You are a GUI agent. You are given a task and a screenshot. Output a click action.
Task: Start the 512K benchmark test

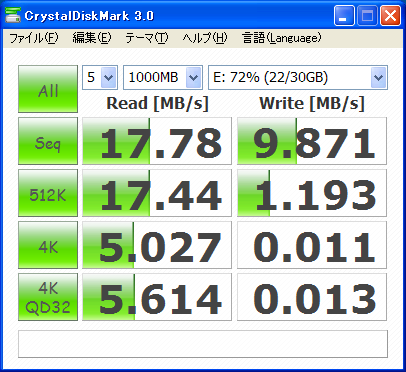[x=48, y=193]
